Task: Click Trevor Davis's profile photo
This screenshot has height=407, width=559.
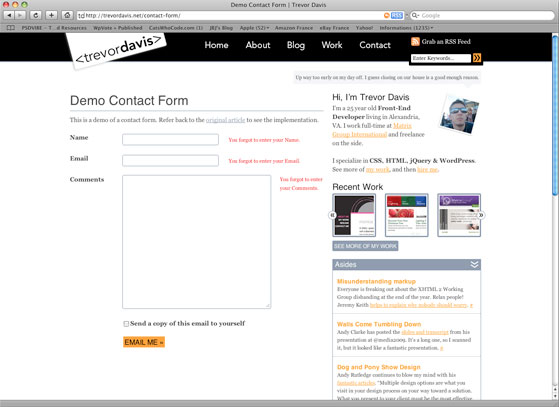Action: pyautogui.click(x=459, y=115)
